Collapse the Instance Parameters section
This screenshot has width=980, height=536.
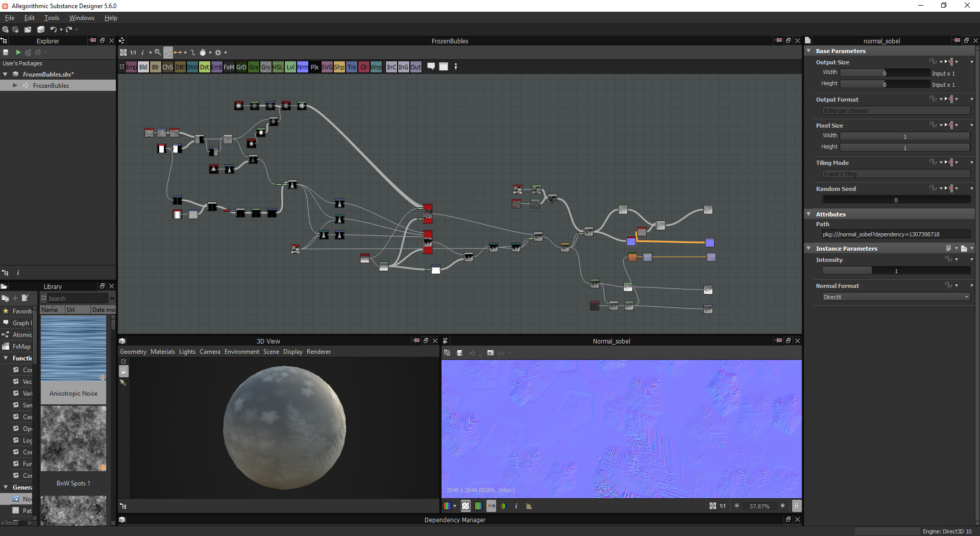[x=809, y=249]
